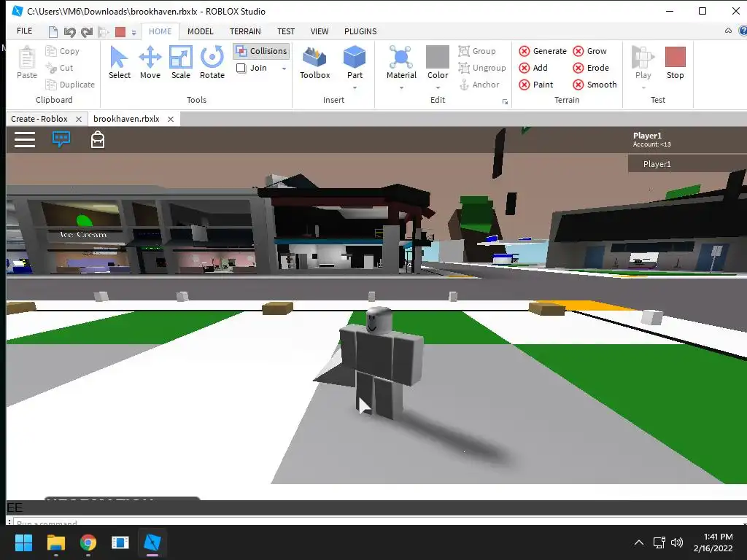Image resolution: width=747 pixels, height=560 pixels.
Task: Choose the Scale tool
Action: [x=181, y=63]
